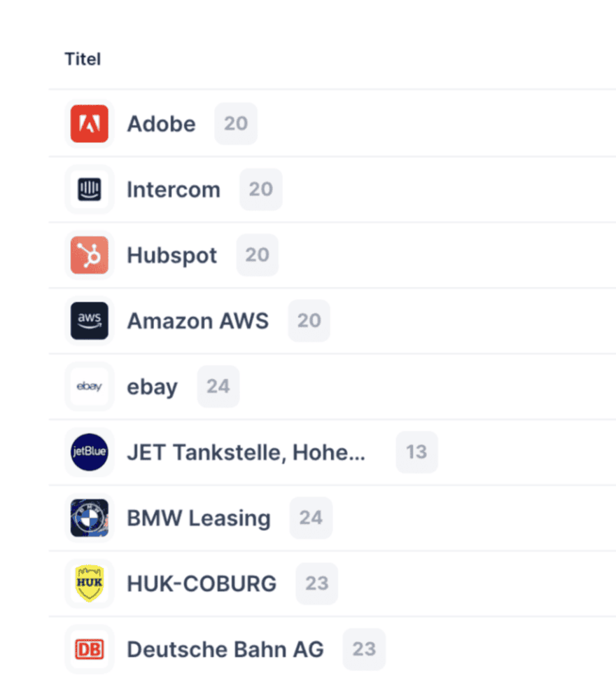Viewport: 616px width, 678px height.
Task: Click the BMW Leasing logo icon
Action: pyautogui.click(x=90, y=518)
